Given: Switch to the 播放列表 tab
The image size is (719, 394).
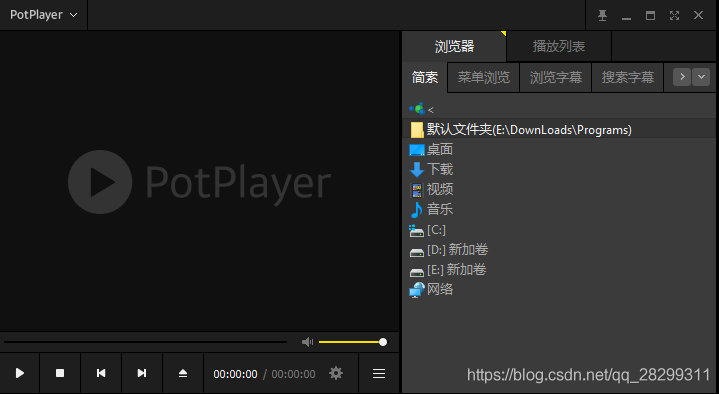Looking at the screenshot, I should pos(559,46).
